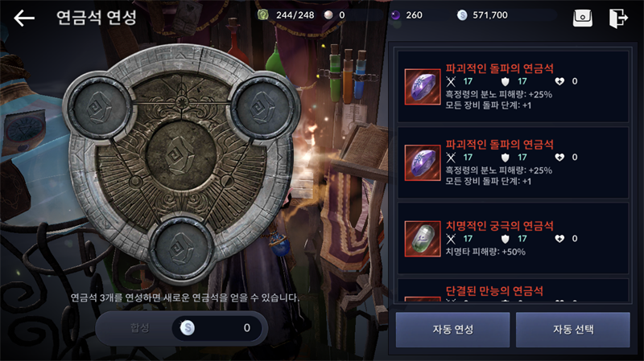
Task: Tap the exit door icon
Action: tap(618, 18)
